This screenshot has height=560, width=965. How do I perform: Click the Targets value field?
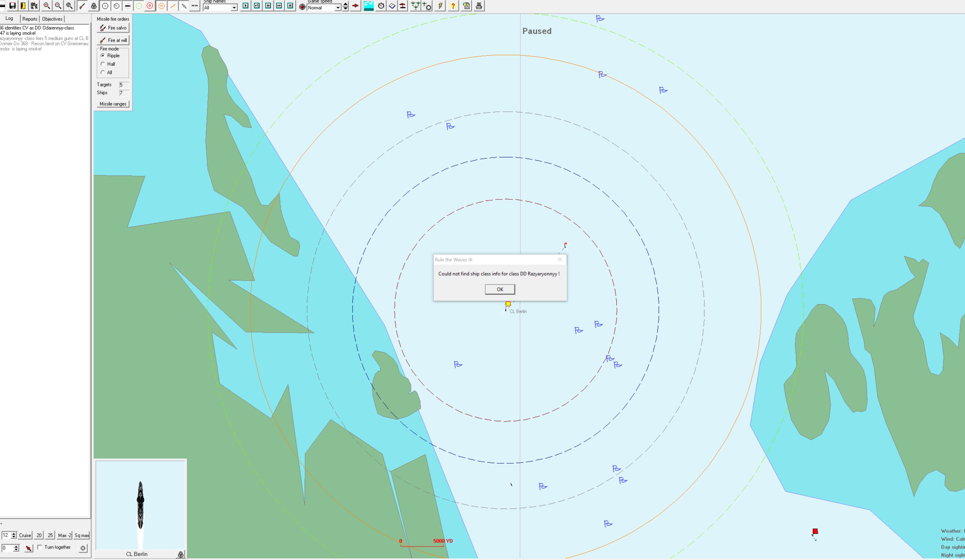tap(124, 85)
